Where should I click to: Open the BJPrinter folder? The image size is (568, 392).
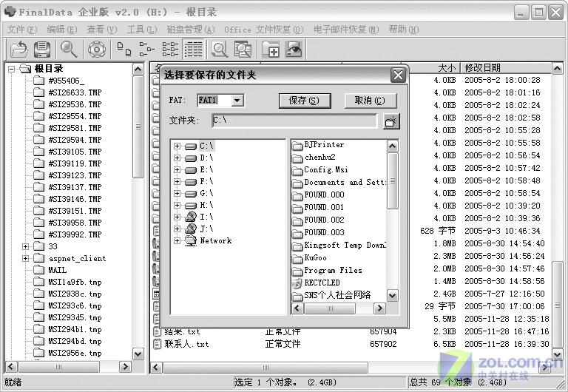click(319, 145)
